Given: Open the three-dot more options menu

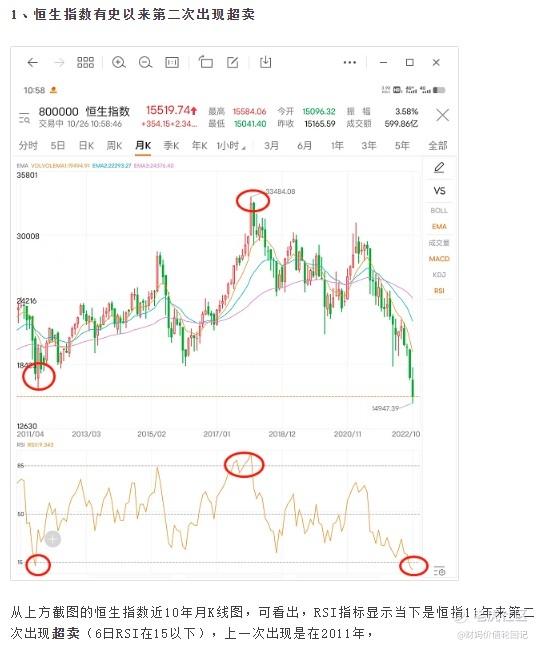Looking at the screenshot, I should tap(349, 63).
